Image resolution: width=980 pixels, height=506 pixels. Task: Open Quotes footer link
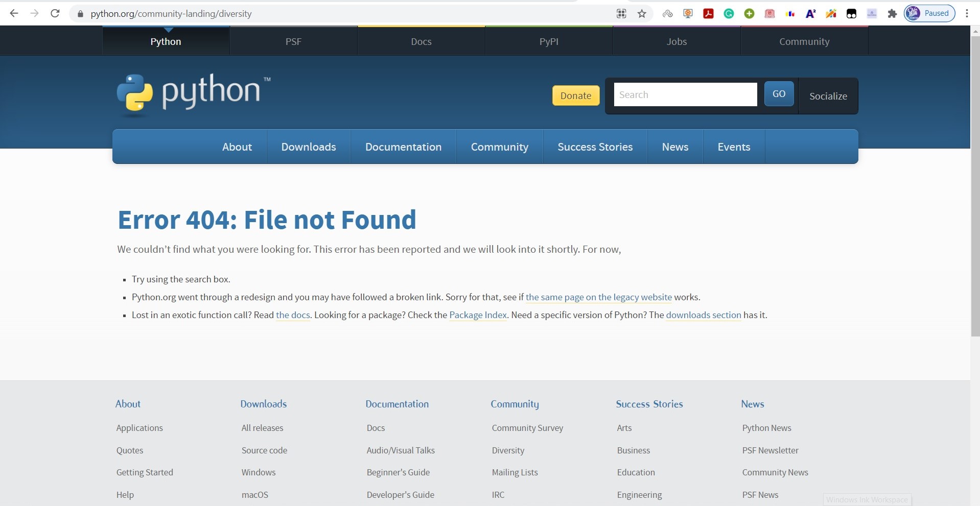click(130, 450)
